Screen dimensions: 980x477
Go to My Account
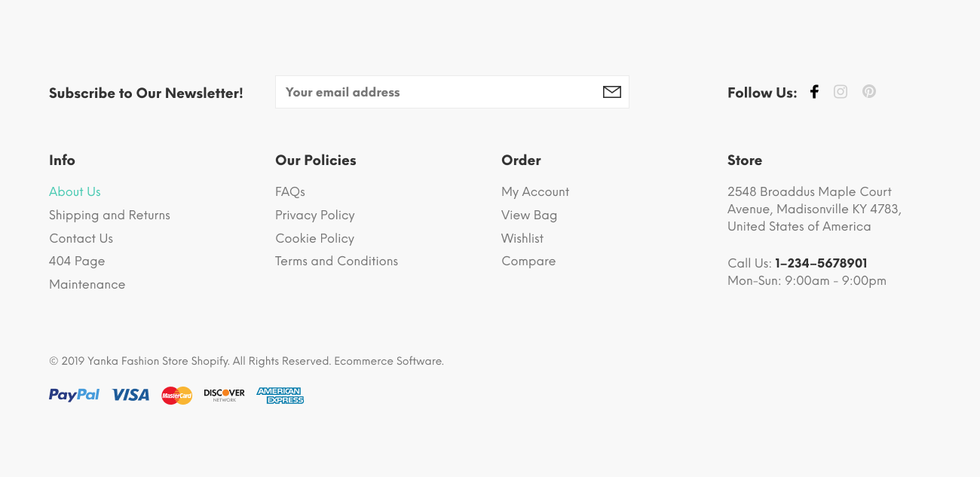(535, 191)
